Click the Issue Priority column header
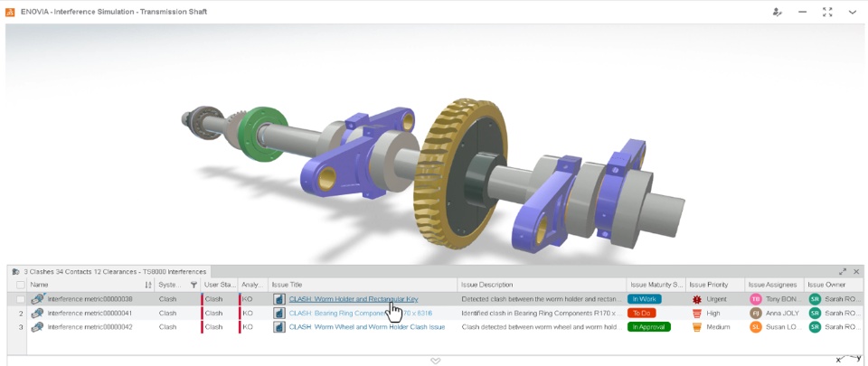 tap(709, 285)
